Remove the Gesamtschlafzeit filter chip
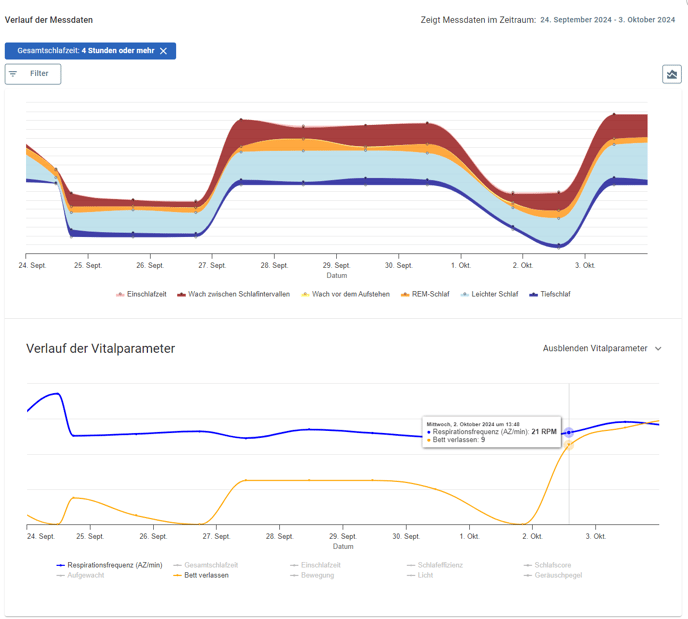The height and width of the screenshot is (619, 688). click(x=164, y=51)
